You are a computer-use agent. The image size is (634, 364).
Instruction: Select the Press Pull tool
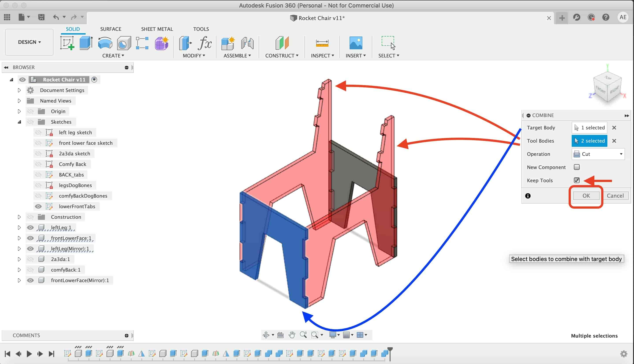[185, 43]
